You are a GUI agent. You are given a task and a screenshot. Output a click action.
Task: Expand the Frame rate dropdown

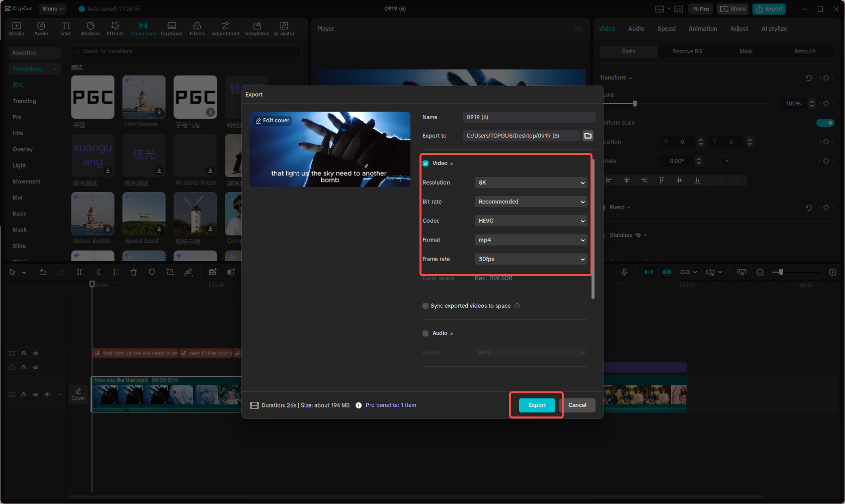[x=531, y=259]
